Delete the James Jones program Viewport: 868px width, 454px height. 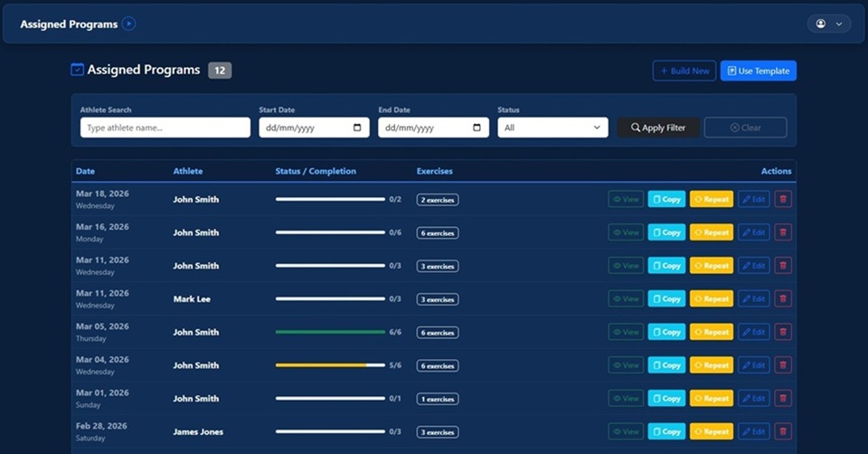tap(783, 432)
